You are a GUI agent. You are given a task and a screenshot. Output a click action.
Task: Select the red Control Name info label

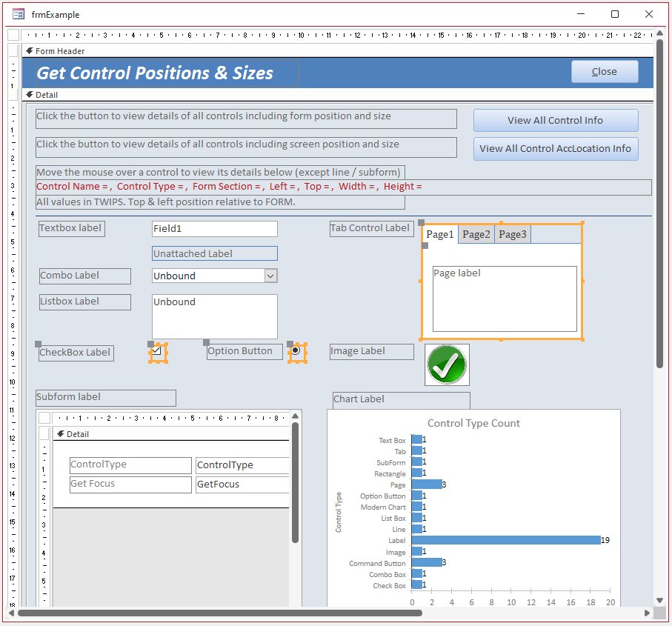pyautogui.click(x=343, y=187)
